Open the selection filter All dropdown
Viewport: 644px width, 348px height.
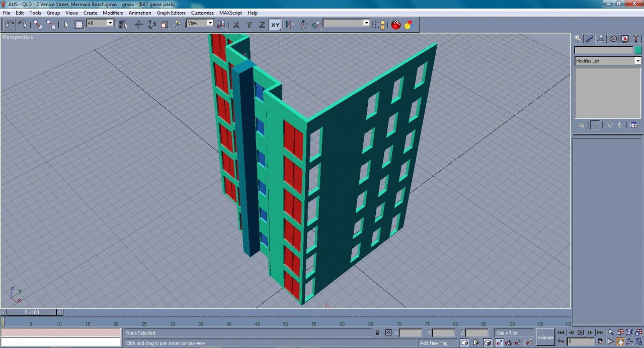[x=110, y=23]
